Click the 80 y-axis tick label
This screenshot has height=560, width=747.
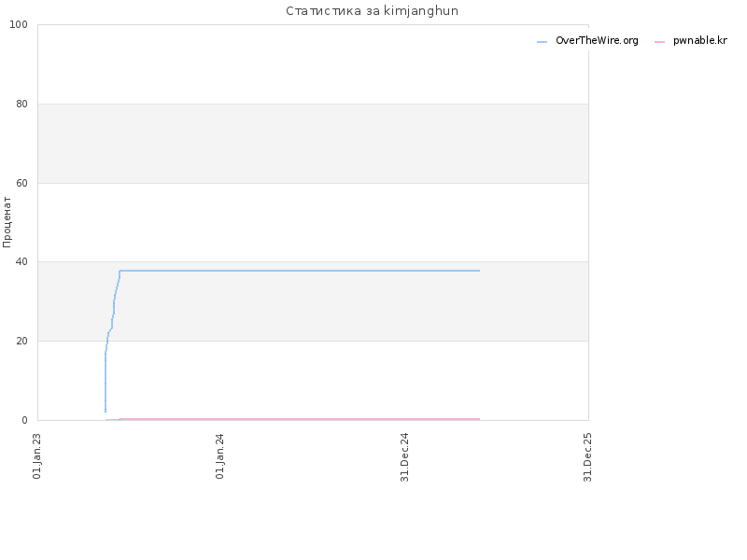pos(21,104)
